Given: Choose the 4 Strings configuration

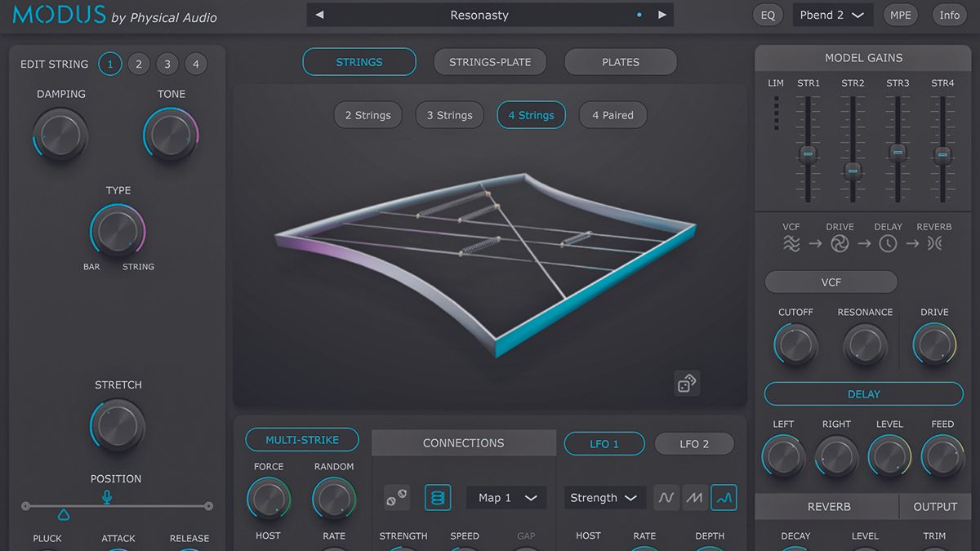Looking at the screenshot, I should (x=531, y=115).
